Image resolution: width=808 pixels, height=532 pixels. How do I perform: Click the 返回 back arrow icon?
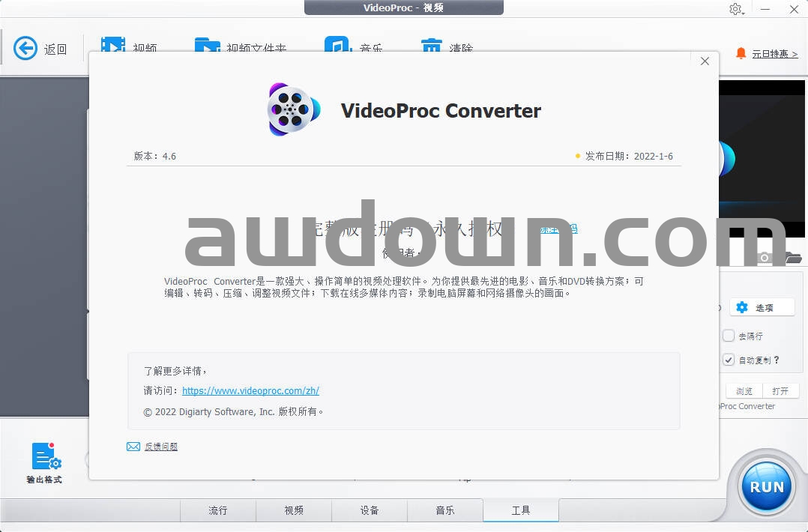[x=25, y=49]
